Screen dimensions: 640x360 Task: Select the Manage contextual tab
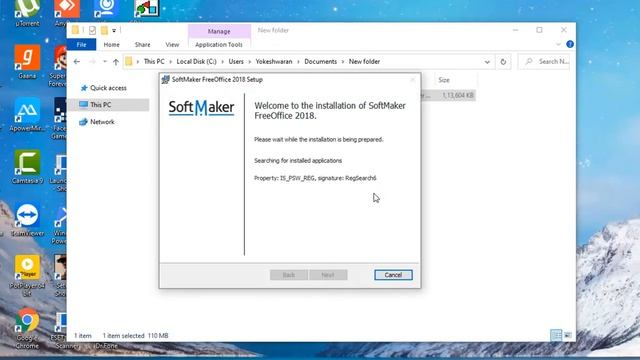[219, 31]
